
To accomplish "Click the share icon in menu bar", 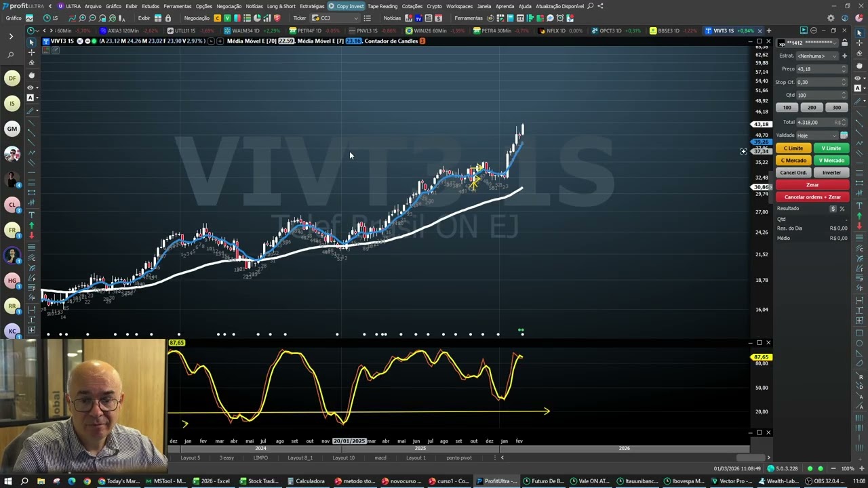I will tap(600, 6).
